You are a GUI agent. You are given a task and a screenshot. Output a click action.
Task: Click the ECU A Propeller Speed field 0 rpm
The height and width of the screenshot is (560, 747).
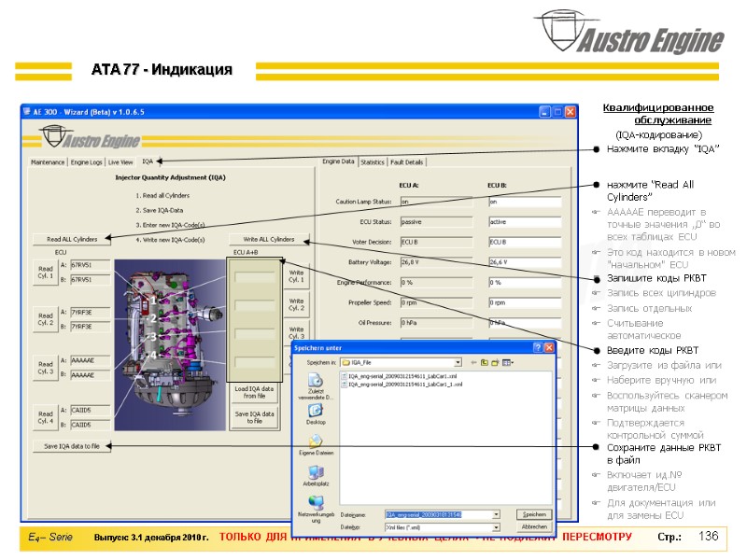tap(436, 302)
